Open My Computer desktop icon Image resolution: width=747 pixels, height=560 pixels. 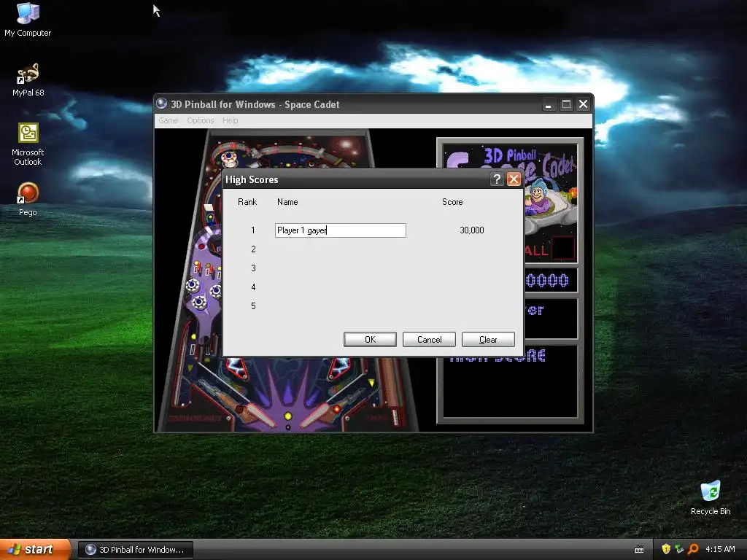28,19
